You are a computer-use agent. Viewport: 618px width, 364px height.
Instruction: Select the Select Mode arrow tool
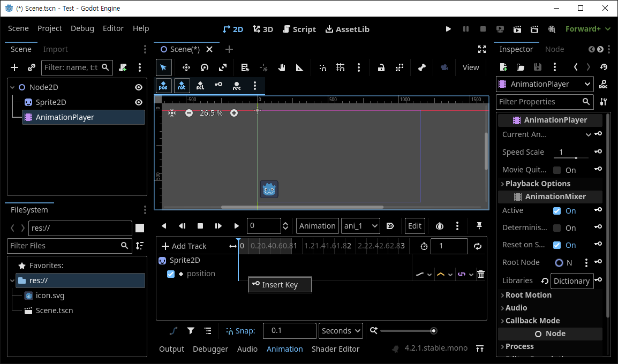tap(163, 68)
